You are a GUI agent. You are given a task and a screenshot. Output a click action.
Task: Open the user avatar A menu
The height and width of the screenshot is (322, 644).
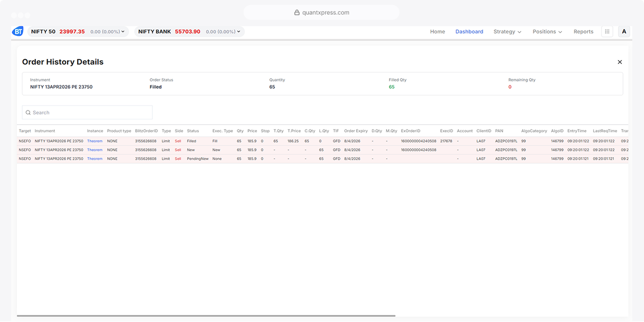click(x=624, y=32)
